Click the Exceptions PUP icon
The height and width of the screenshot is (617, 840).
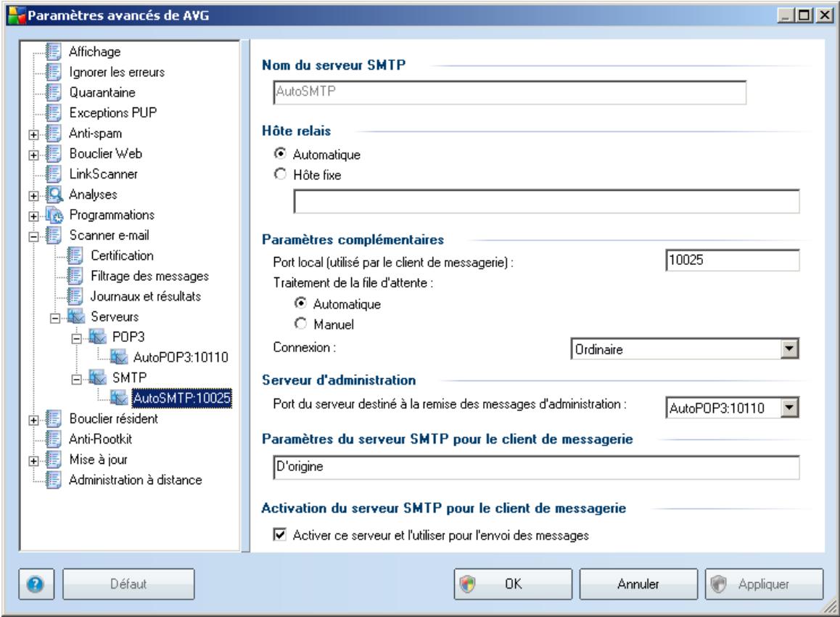tap(53, 113)
